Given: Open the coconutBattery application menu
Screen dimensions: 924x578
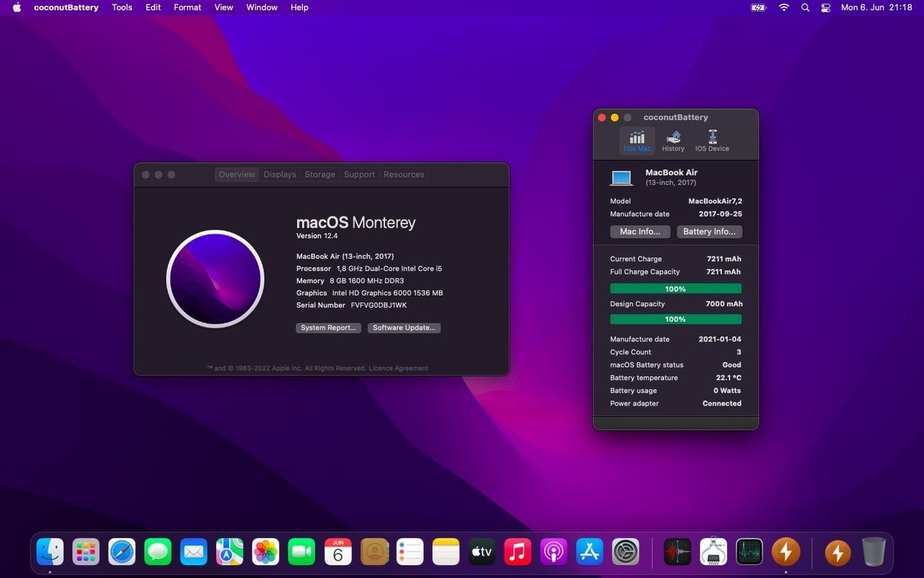Looking at the screenshot, I should tap(66, 7).
